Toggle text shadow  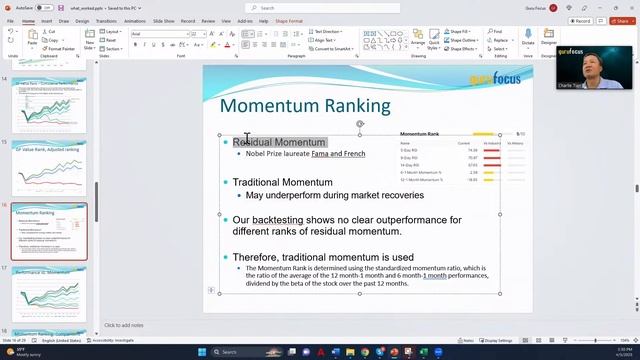click(x=163, y=45)
